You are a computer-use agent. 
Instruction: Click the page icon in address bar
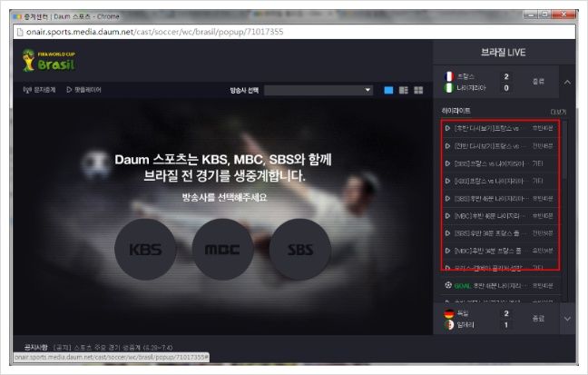point(20,32)
